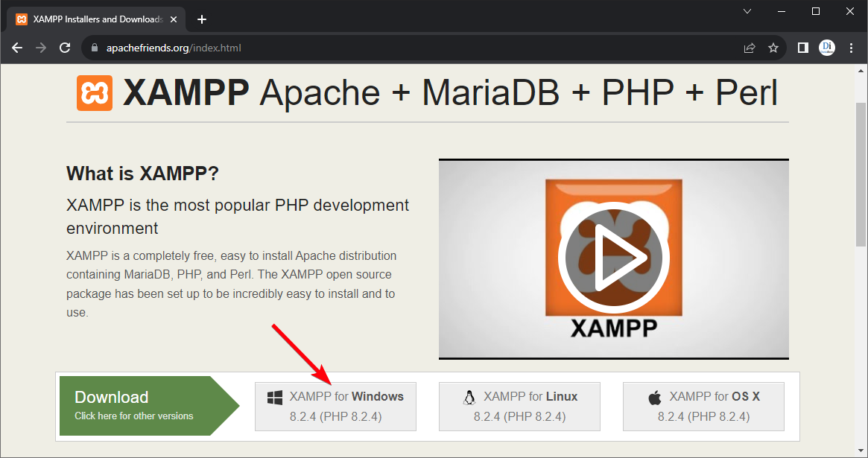Click the vertical scrollbar thumb
This screenshot has height=458, width=868.
coord(861,174)
